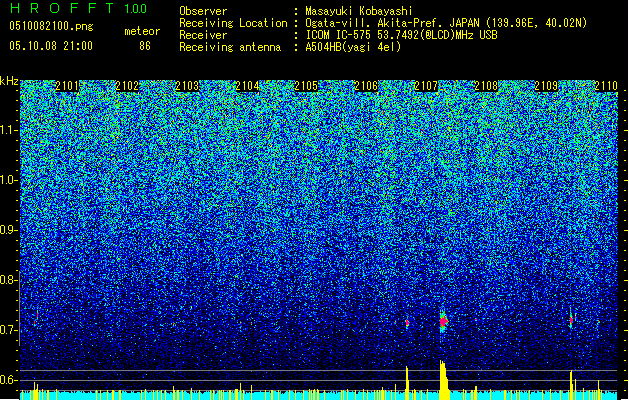This screenshot has height=400, width=629.
Task: Select observer name Masayuki Kobayashi
Action: tap(358, 11)
